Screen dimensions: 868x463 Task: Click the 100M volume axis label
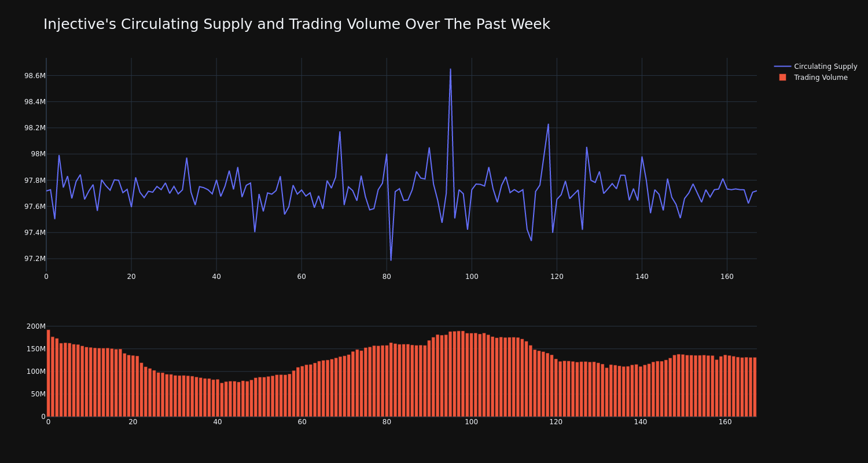pyautogui.click(x=36, y=372)
